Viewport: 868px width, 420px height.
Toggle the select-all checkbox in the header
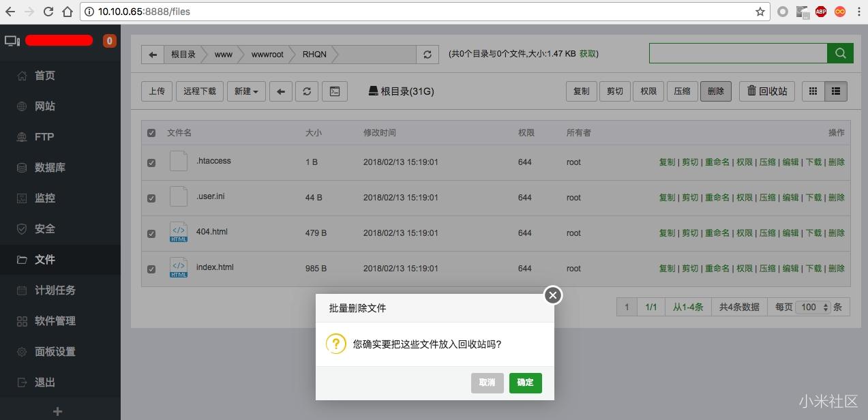pyautogui.click(x=151, y=133)
